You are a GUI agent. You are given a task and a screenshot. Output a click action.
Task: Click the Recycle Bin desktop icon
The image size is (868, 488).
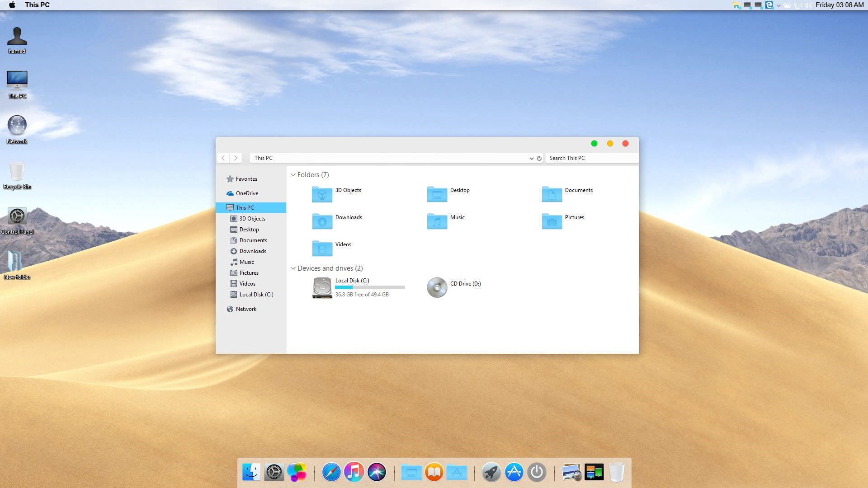pos(16,172)
